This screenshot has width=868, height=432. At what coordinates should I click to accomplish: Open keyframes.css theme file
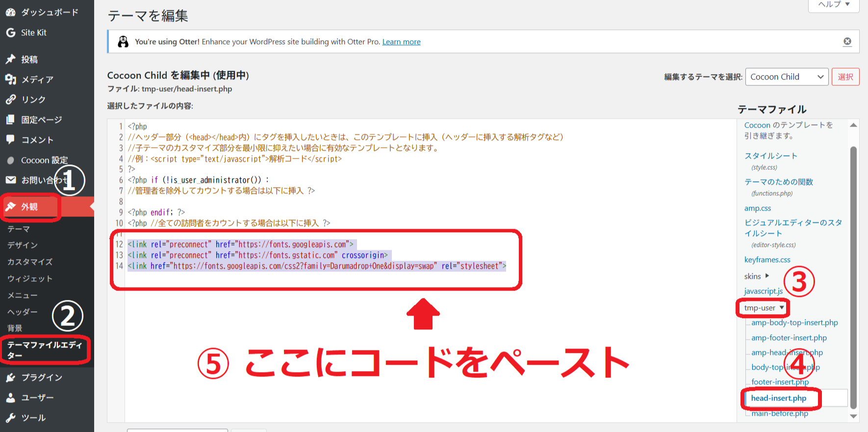pos(767,260)
